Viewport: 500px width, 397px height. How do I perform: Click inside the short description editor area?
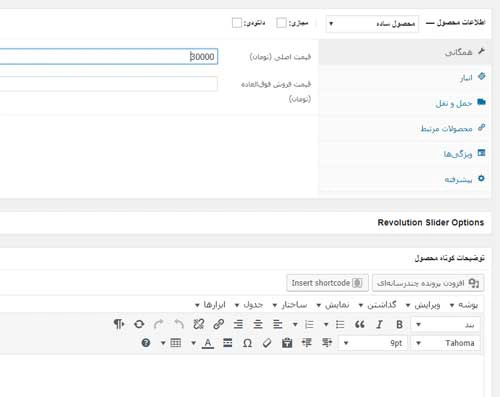tap(241, 376)
